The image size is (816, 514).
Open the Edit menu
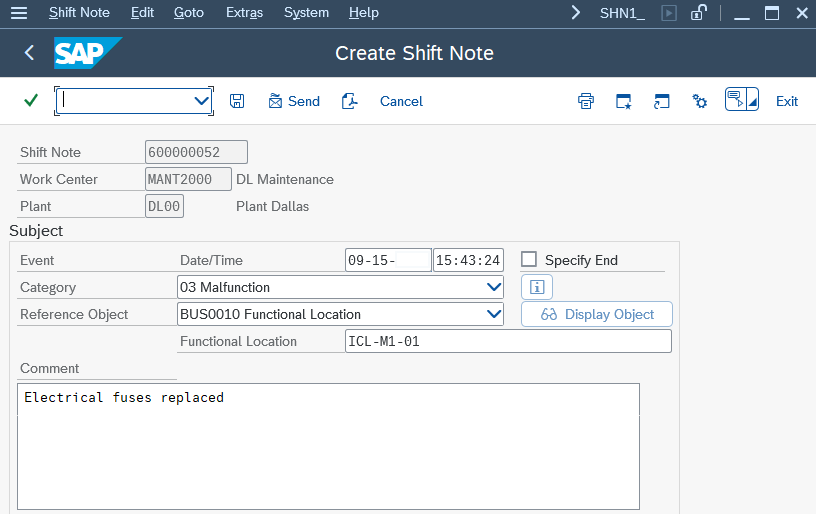pos(142,12)
